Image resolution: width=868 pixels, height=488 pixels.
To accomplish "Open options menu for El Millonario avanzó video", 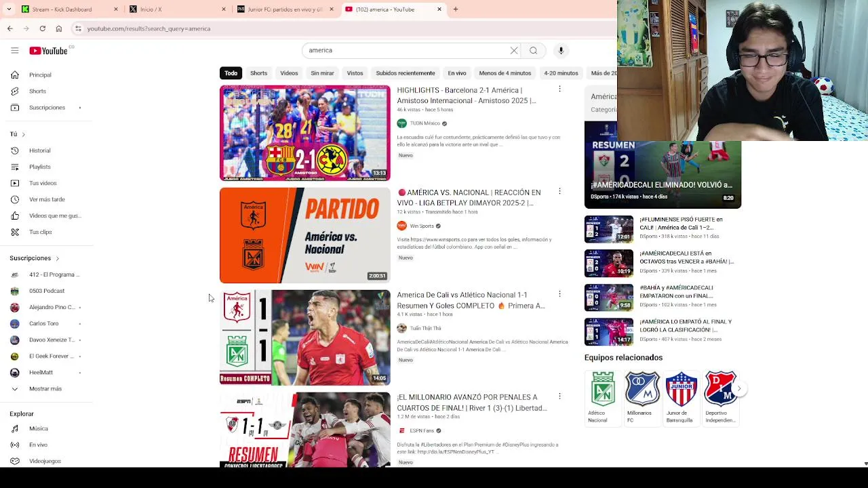I will coord(559,396).
